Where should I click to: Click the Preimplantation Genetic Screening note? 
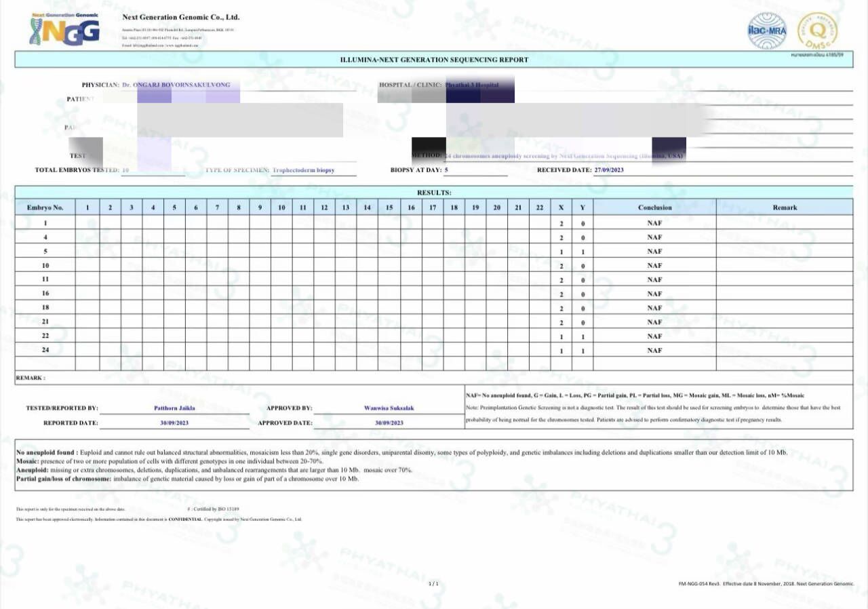[x=653, y=414]
